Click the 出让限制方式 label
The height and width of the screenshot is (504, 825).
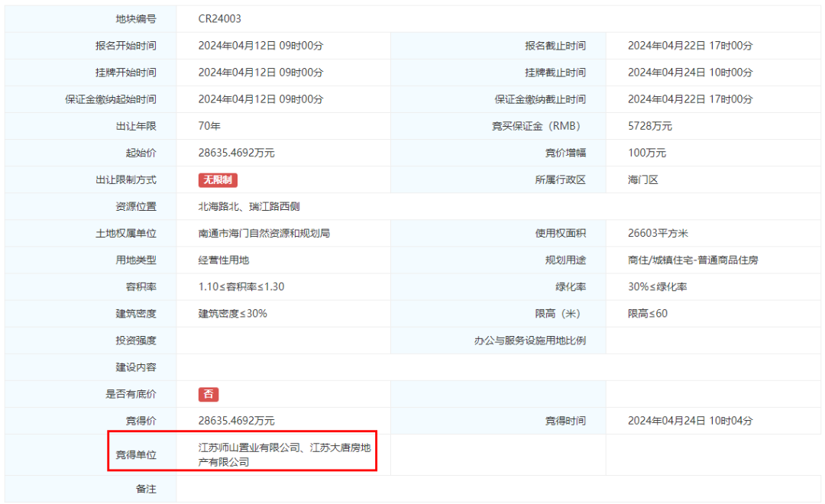(126, 180)
